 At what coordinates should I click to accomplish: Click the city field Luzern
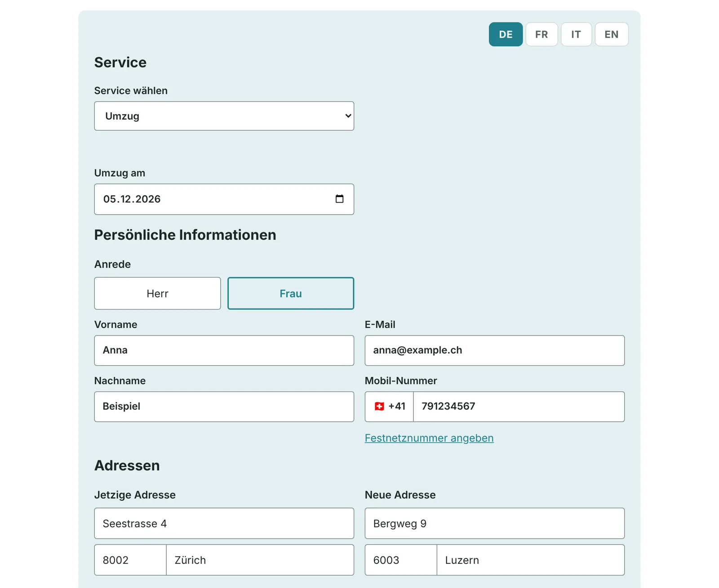pyautogui.click(x=531, y=560)
